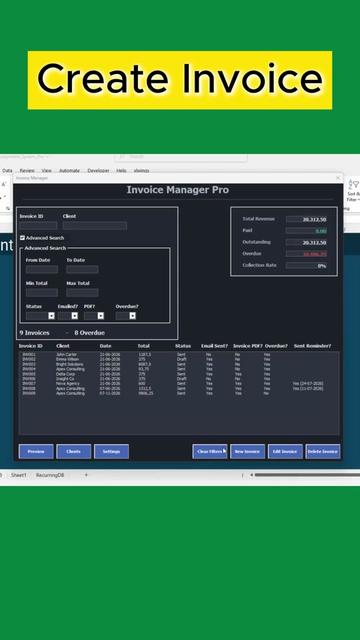Click the Collection Rate 0% box
This screenshot has height=640, width=360.
(307, 265)
